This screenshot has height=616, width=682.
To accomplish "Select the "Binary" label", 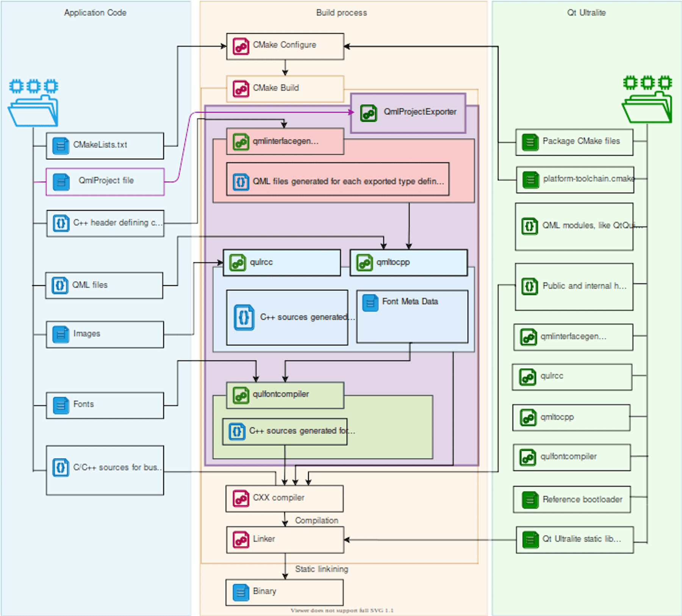I will coord(264,591).
